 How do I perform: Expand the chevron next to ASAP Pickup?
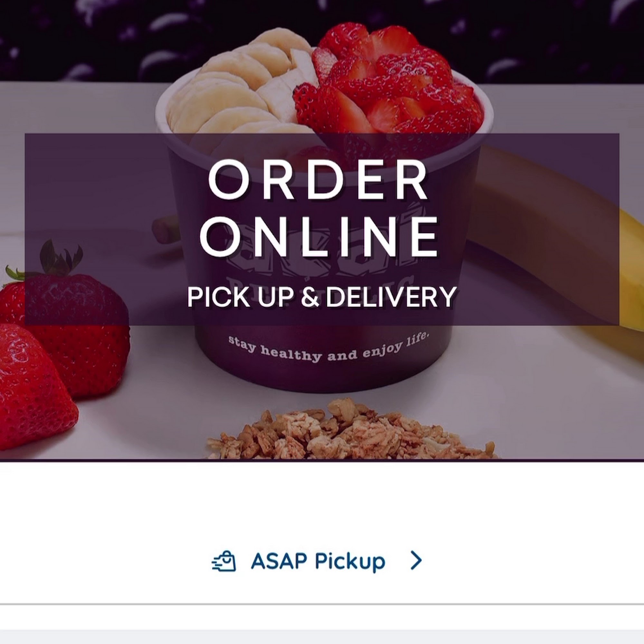[416, 560]
